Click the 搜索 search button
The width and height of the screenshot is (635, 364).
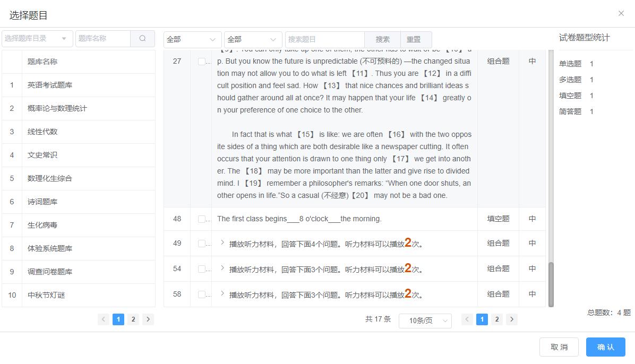382,39
